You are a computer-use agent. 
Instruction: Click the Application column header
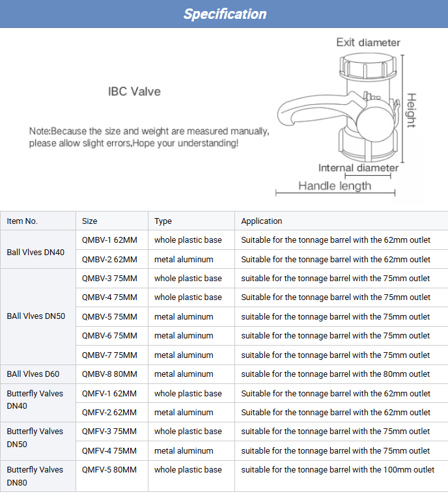pyautogui.click(x=262, y=221)
